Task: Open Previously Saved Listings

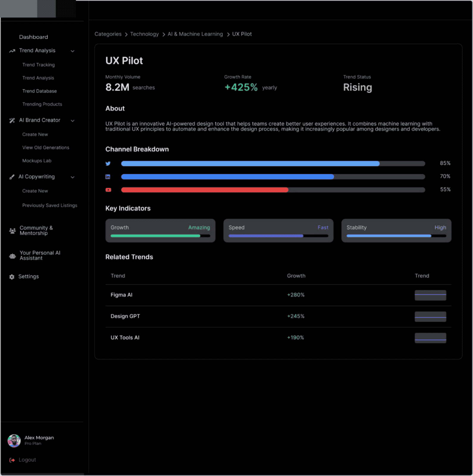Action: 49,206
